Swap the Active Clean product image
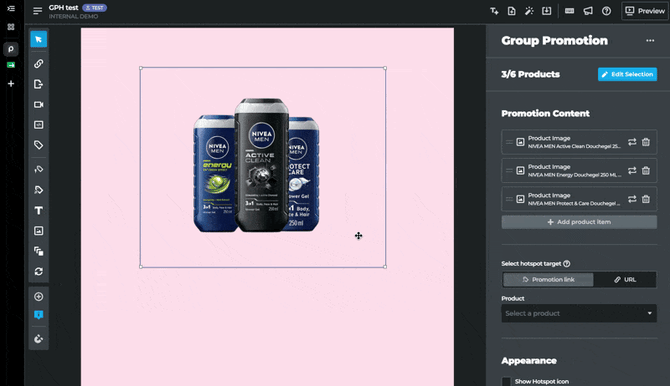The width and height of the screenshot is (670, 386). pos(632,142)
